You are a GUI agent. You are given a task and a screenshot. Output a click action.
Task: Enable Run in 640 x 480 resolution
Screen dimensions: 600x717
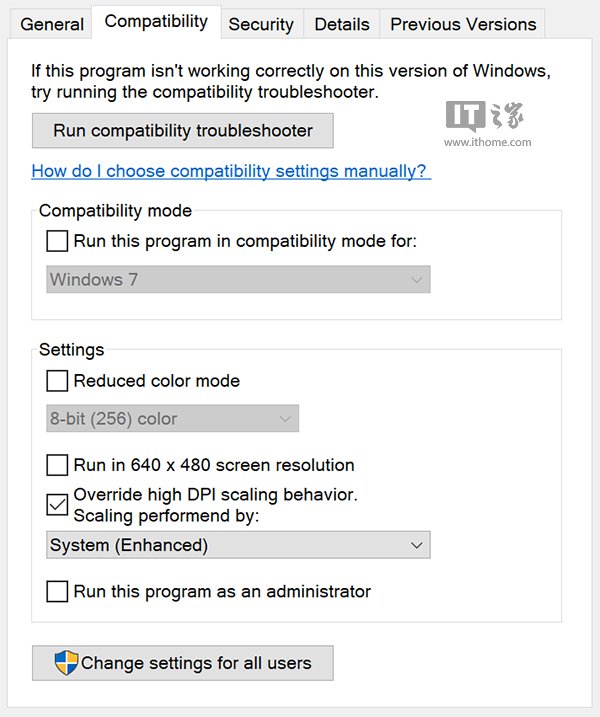57,465
